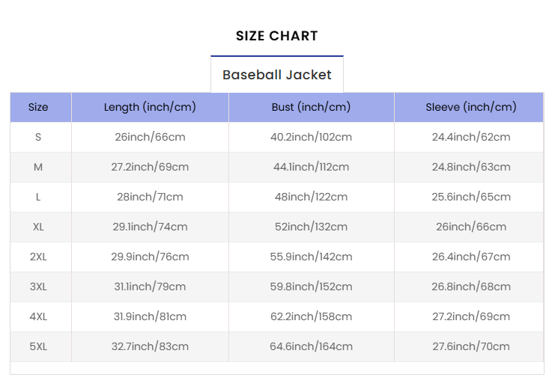Select the 3XL size row label
The height and width of the screenshot is (392, 555).
coord(38,287)
